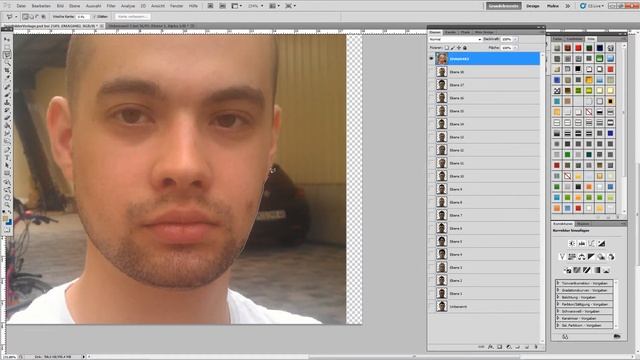The image size is (640, 360).
Task: Show the Ebene 18 layer
Action: coord(431,72)
